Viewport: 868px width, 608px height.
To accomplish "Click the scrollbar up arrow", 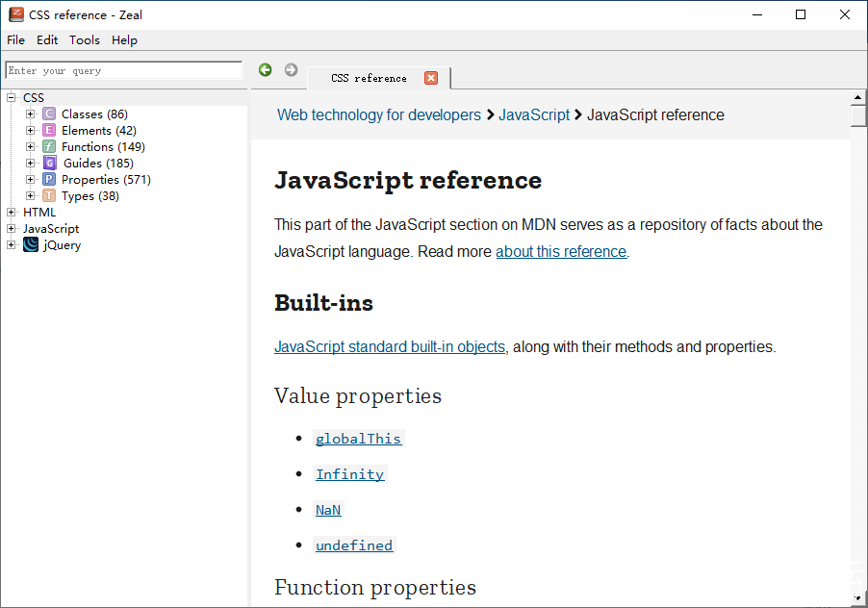I will [x=858, y=97].
